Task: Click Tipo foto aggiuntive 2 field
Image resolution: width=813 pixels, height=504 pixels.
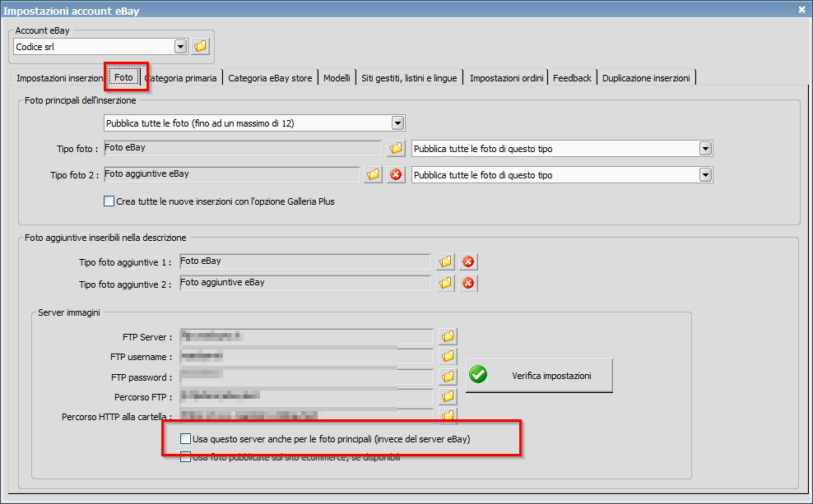Action: (x=305, y=283)
